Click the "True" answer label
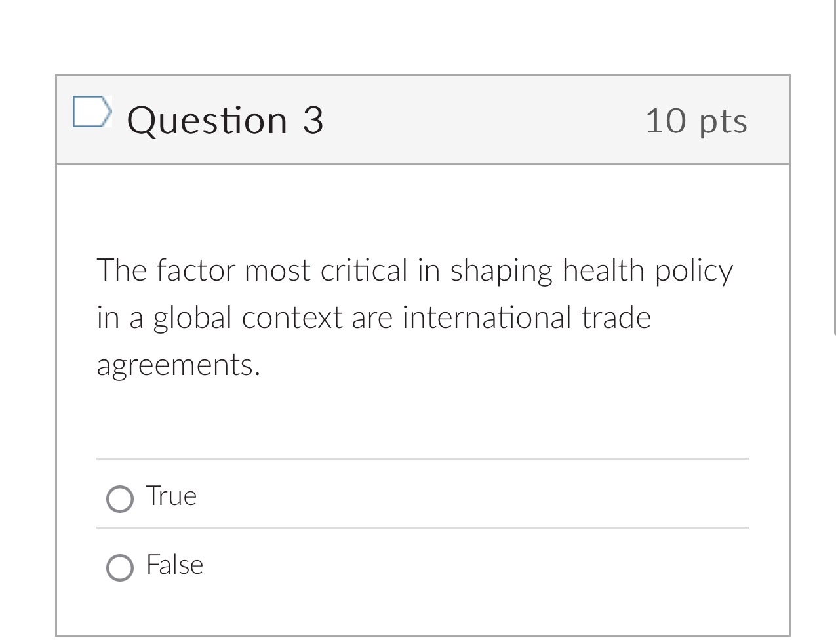 pos(171,496)
